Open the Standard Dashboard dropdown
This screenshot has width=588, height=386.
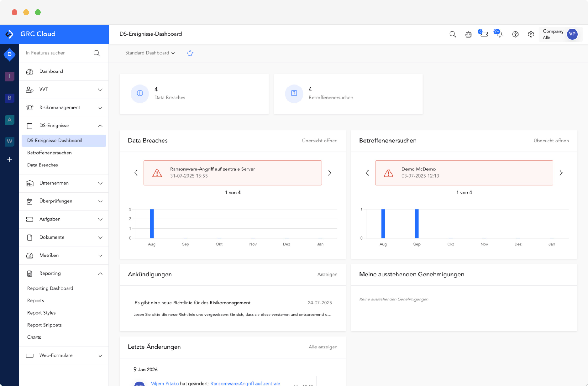tap(150, 53)
